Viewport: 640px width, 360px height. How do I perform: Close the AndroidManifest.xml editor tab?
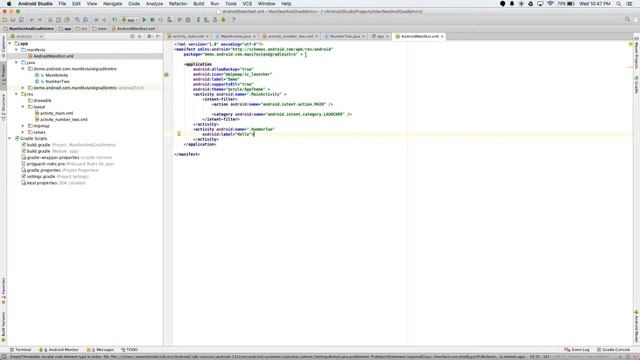click(442, 36)
